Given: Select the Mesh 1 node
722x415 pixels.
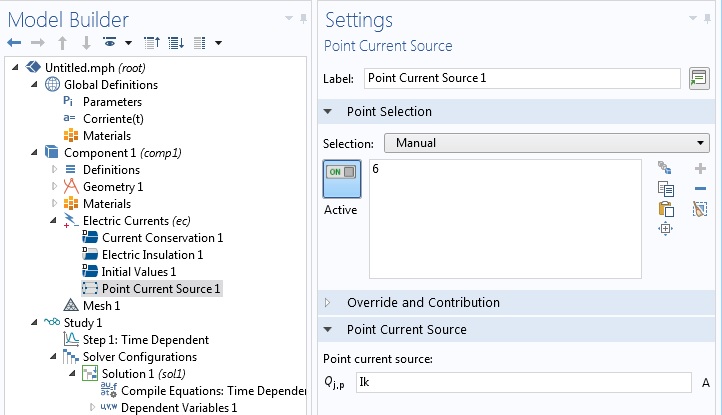Looking at the screenshot, I should [x=101, y=306].
